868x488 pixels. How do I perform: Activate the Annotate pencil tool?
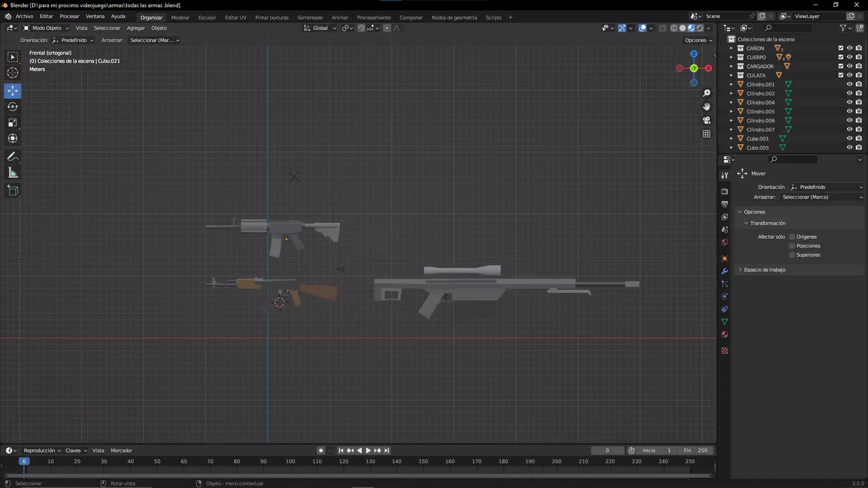(x=13, y=157)
